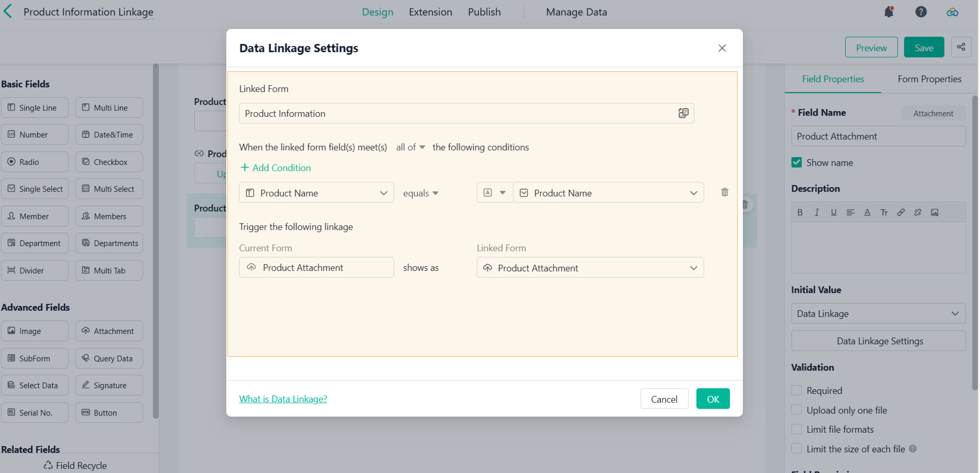Click Add Condition
980x473 pixels.
(x=276, y=168)
